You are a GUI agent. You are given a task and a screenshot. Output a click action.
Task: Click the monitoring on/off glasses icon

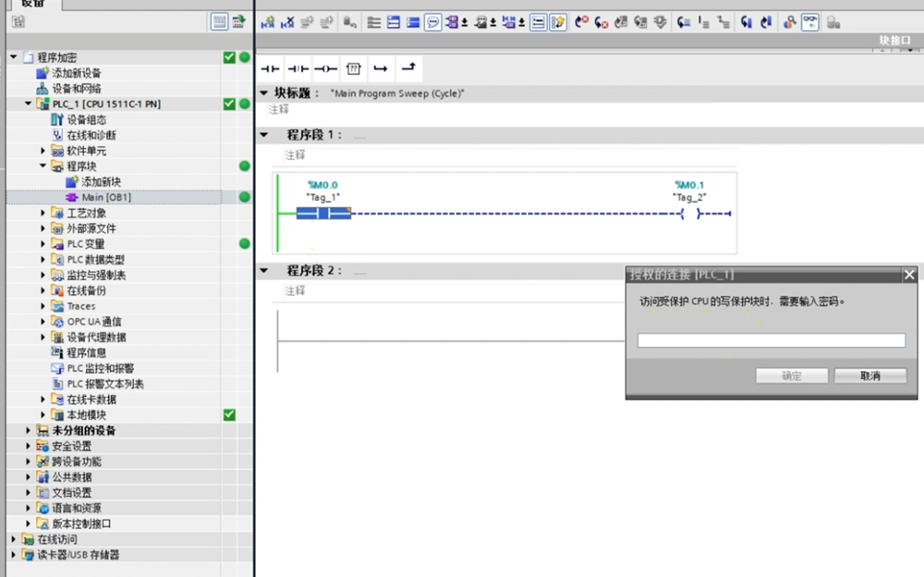click(809, 23)
